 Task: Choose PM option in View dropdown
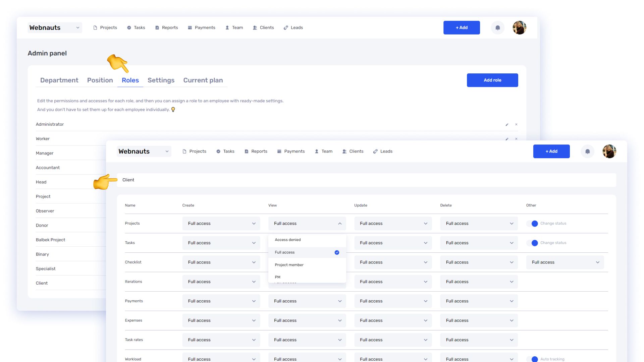pos(307,277)
